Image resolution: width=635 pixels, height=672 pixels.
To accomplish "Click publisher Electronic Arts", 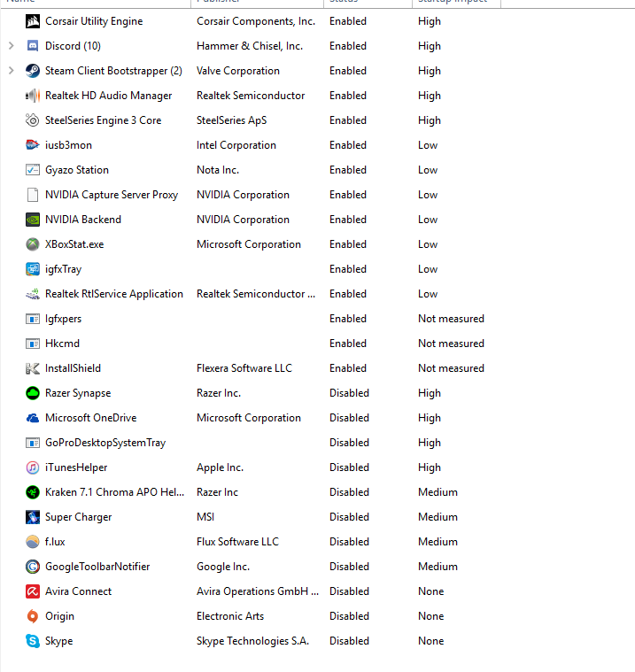I will click(230, 616).
